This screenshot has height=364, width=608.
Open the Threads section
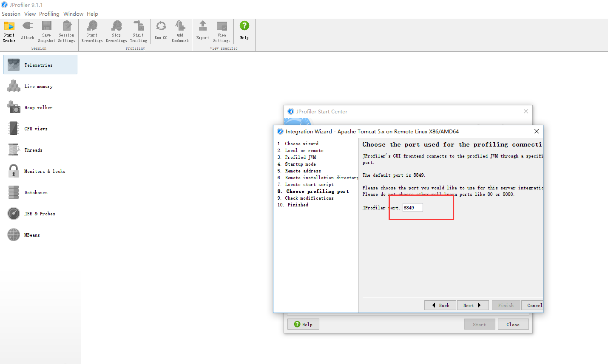click(40, 150)
